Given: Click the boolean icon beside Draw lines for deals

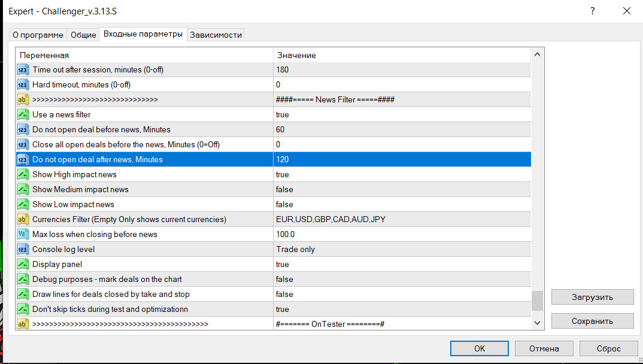Looking at the screenshot, I should click(x=23, y=294).
